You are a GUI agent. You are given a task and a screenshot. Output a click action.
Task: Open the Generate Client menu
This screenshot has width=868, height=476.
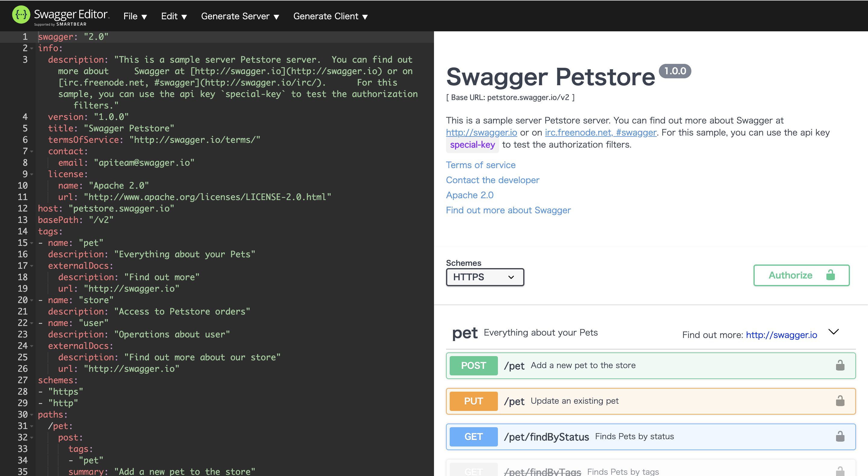(330, 16)
